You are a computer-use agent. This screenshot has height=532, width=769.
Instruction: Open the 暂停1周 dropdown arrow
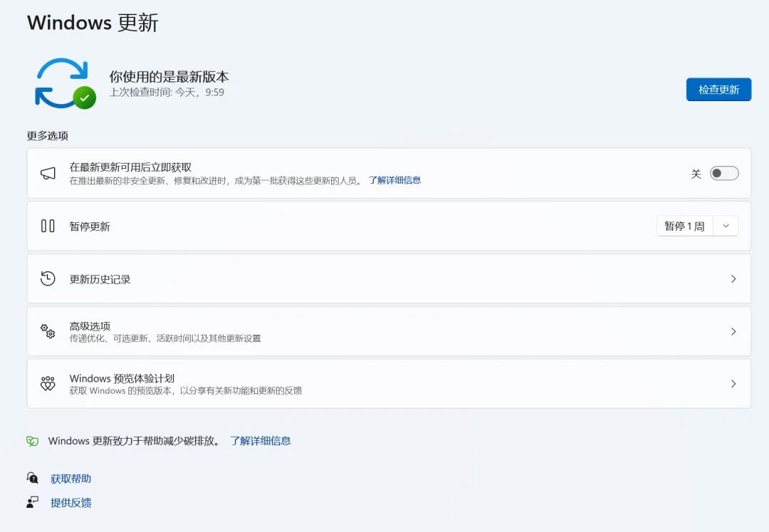[726, 226]
